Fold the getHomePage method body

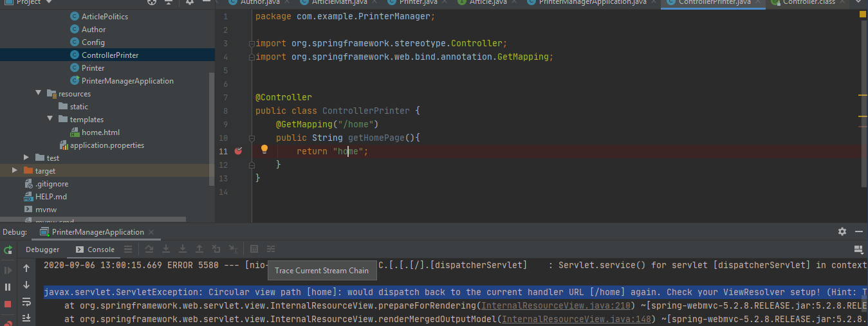tap(250, 138)
